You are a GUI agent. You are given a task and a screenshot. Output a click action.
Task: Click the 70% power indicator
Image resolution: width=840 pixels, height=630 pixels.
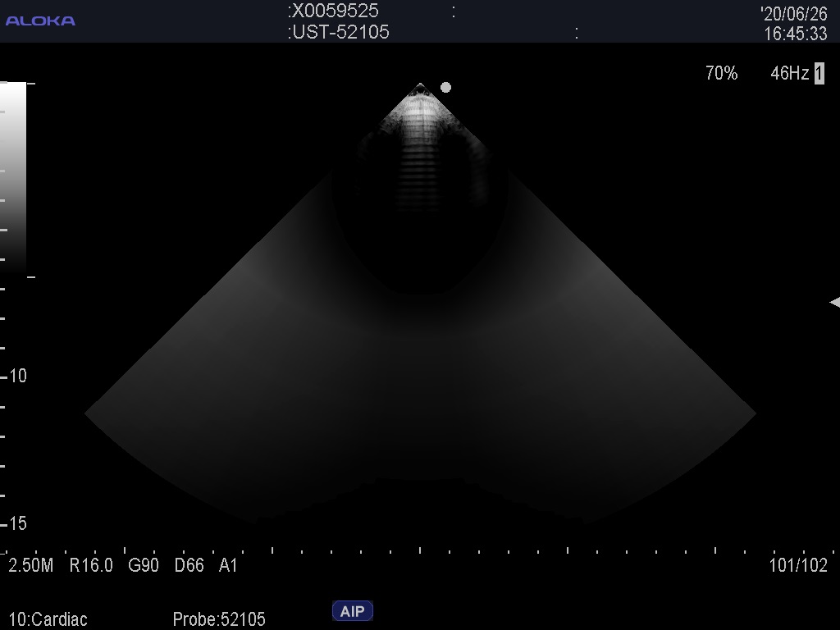pyautogui.click(x=721, y=74)
